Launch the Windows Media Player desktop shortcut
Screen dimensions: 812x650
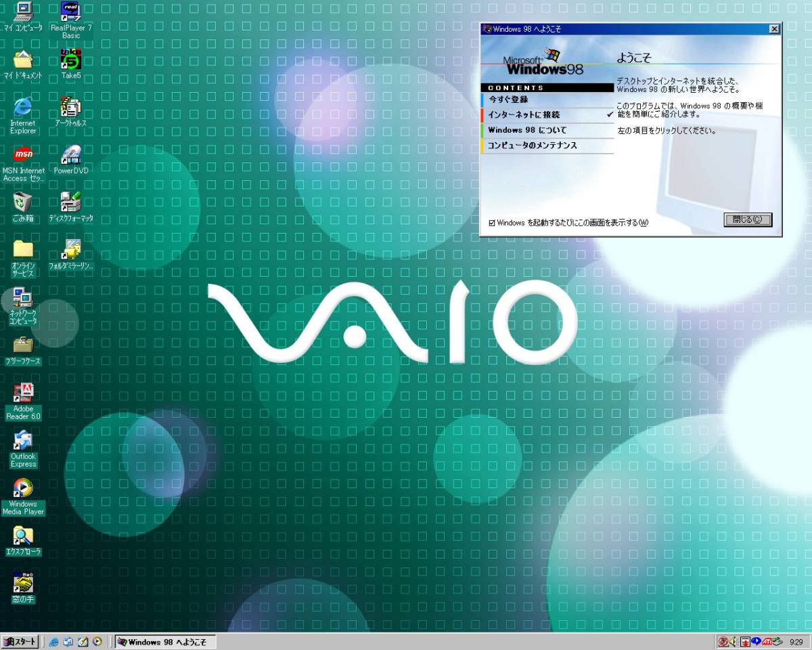tap(23, 496)
